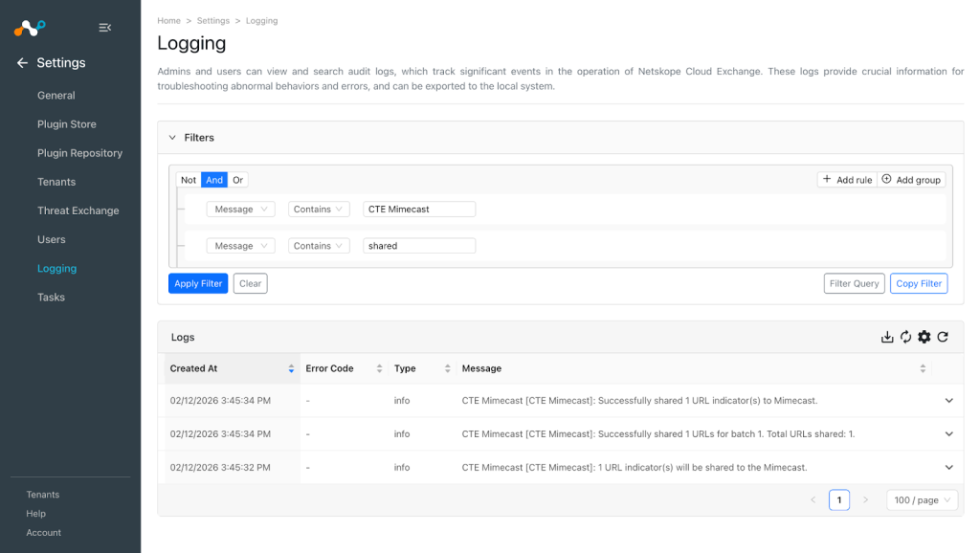The height and width of the screenshot is (553, 980).
Task: Open Filter Query view
Action: [855, 284]
